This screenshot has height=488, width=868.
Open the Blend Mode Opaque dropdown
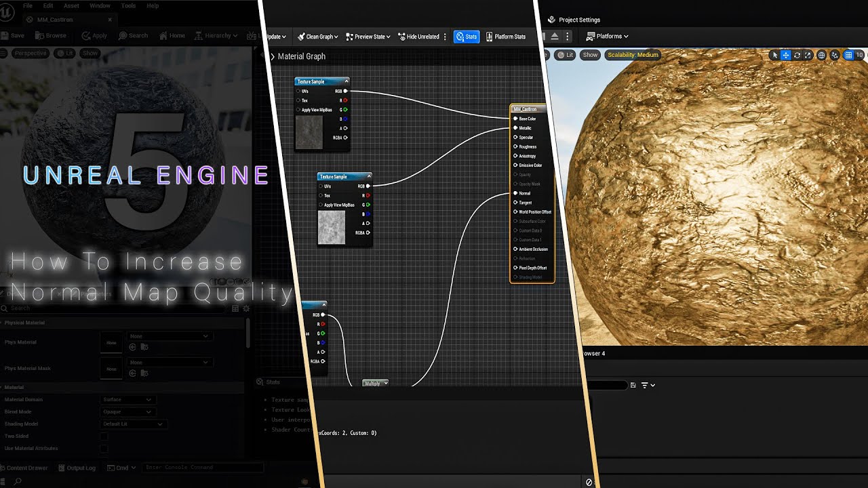(127, 411)
